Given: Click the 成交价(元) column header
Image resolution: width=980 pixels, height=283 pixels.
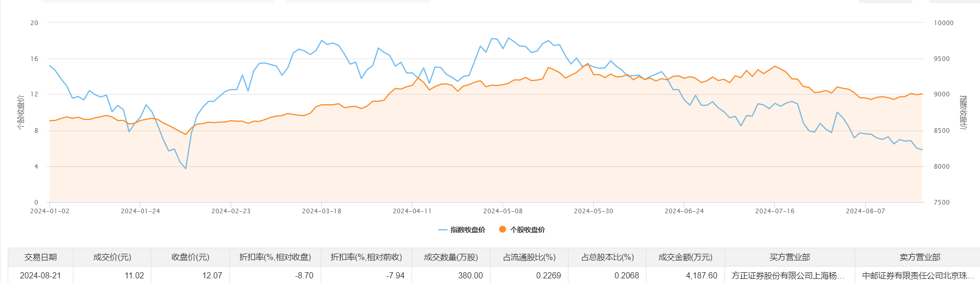Looking at the screenshot, I should click(x=112, y=257).
